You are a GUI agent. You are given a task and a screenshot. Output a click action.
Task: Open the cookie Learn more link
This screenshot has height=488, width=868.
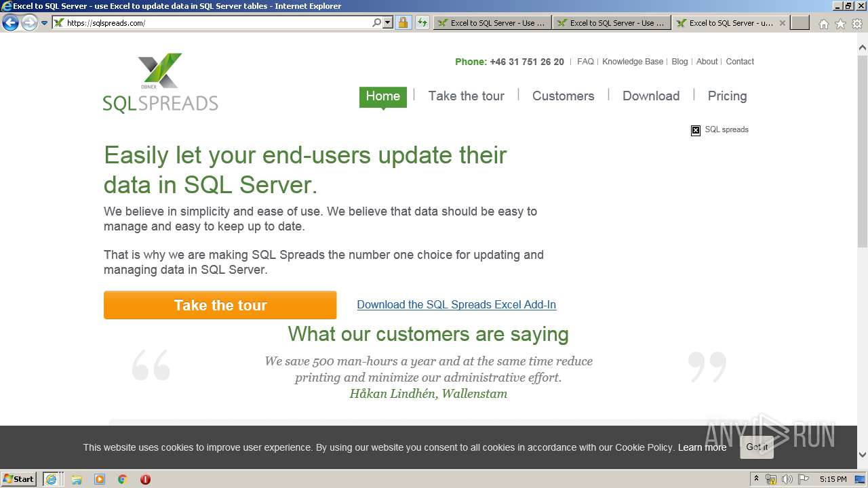point(702,447)
